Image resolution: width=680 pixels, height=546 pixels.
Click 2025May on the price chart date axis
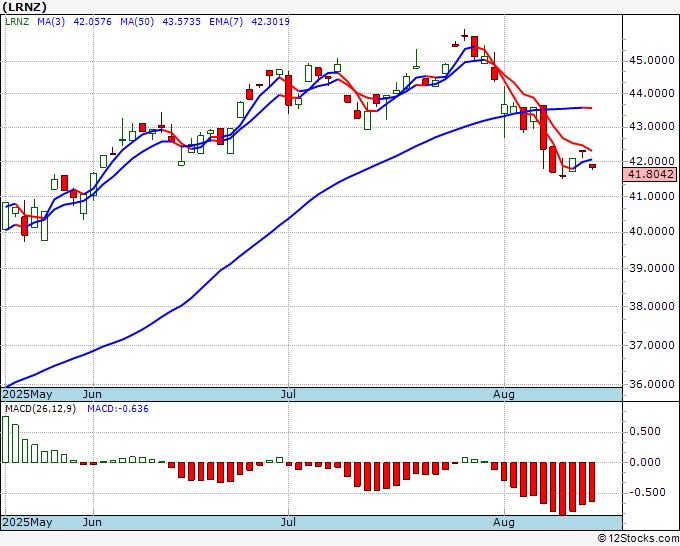tap(27, 394)
